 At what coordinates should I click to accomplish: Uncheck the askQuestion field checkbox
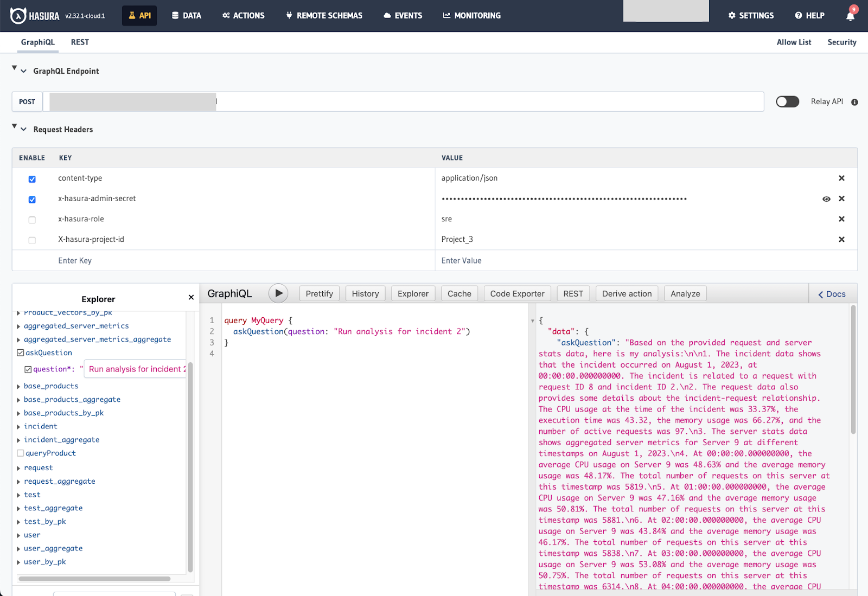21,353
